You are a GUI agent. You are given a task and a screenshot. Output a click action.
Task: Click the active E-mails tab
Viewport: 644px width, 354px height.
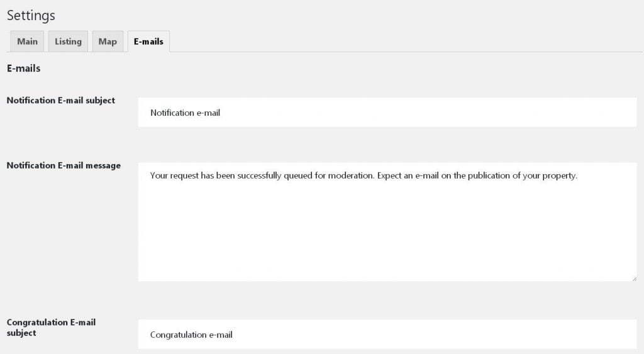click(148, 41)
